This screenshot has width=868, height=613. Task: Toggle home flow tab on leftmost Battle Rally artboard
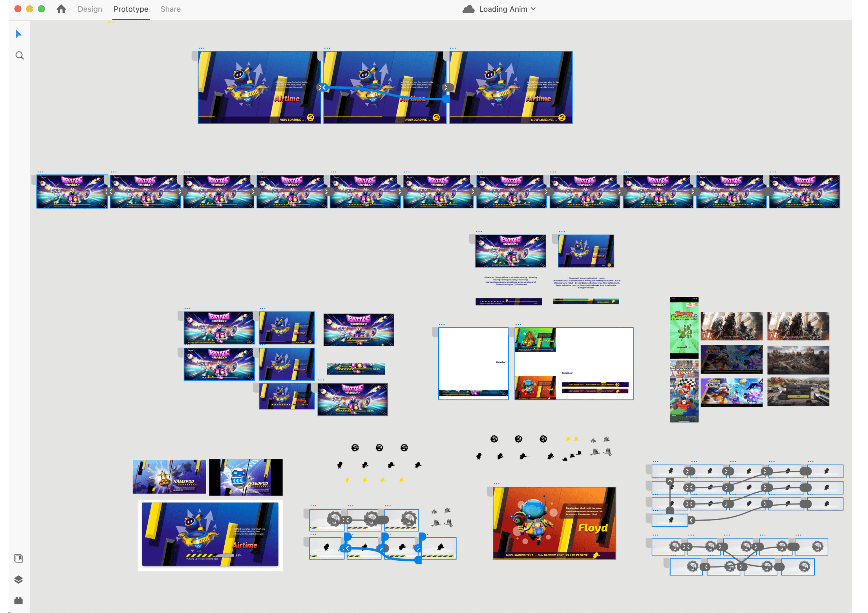[34, 180]
